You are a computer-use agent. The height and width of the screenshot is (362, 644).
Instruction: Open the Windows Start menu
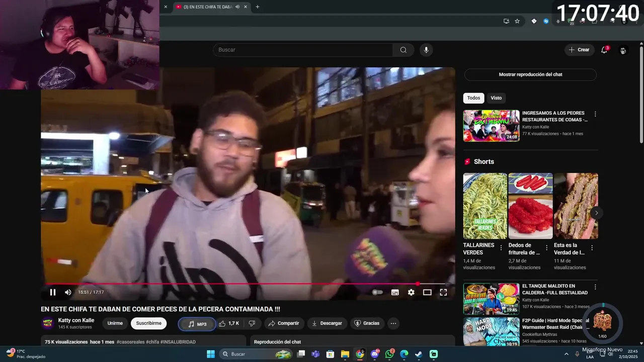[x=211, y=354]
